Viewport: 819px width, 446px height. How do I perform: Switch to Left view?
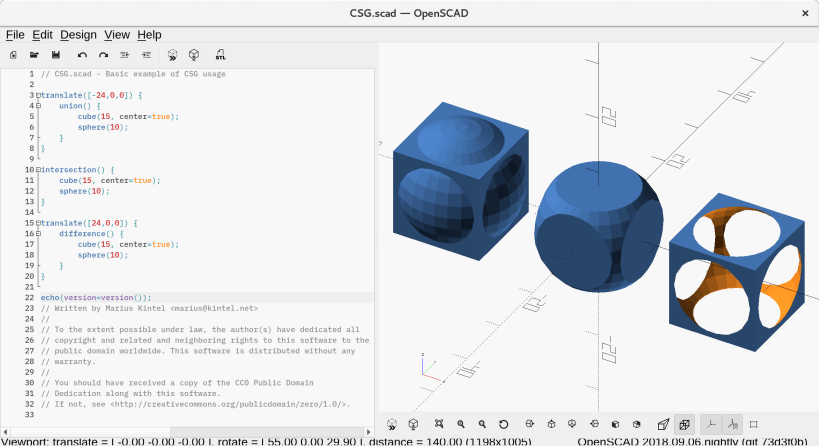click(x=594, y=424)
